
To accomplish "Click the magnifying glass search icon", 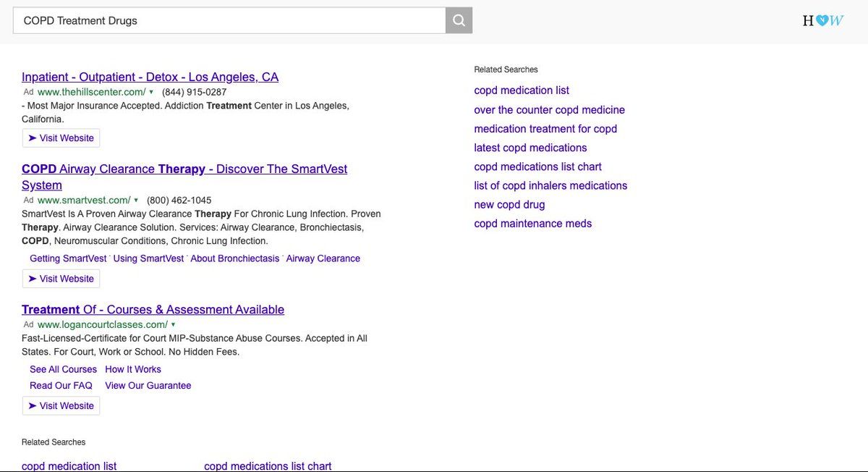I will click(x=459, y=20).
